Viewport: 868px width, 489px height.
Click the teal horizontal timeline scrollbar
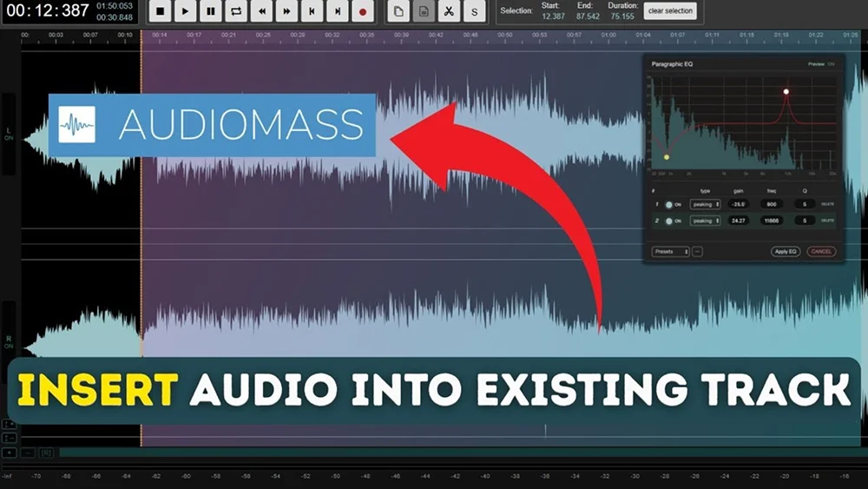464,453
